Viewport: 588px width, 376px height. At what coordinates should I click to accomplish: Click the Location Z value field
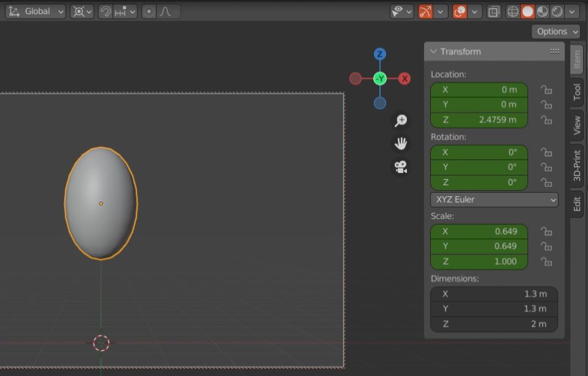coord(479,120)
